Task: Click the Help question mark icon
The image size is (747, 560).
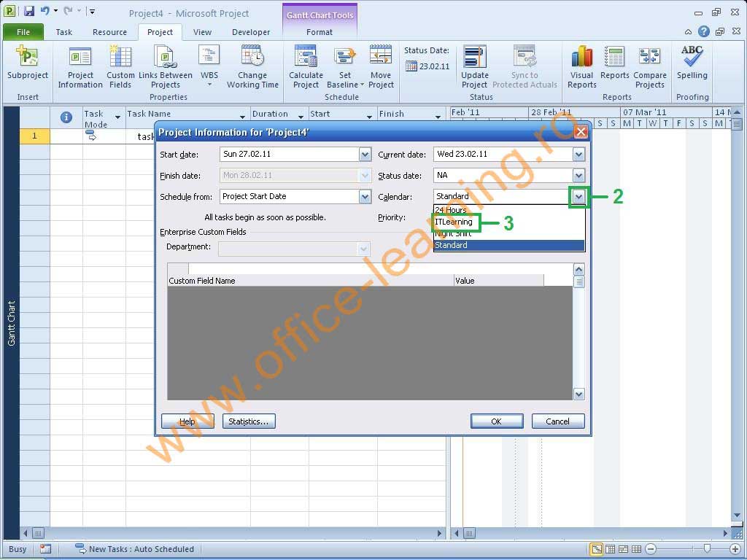Action: [x=704, y=32]
